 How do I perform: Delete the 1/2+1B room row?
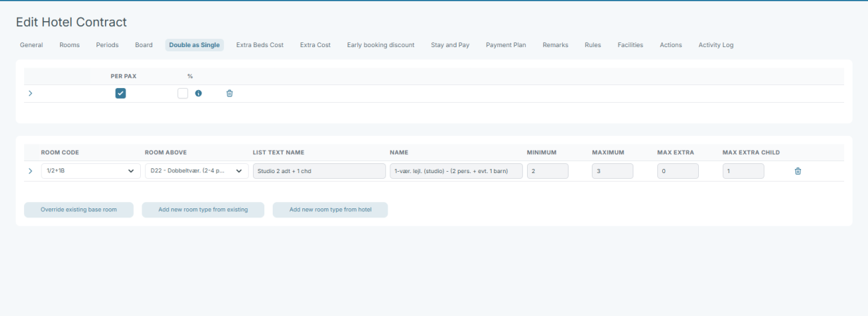[x=798, y=171]
